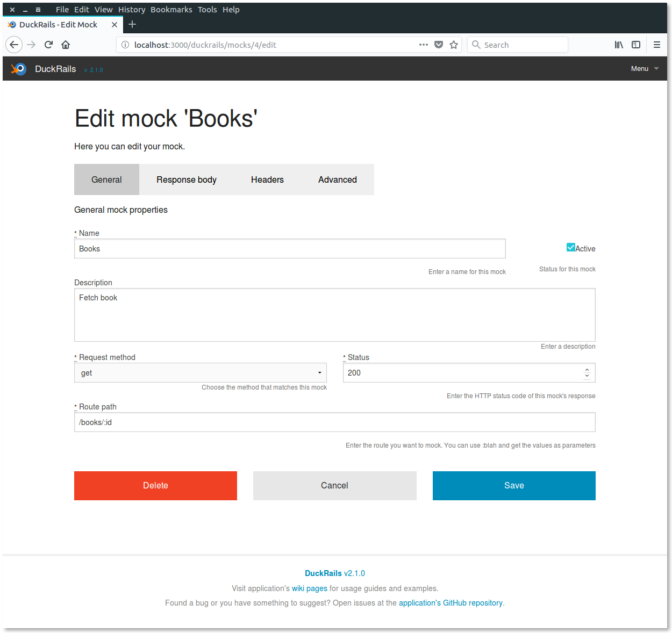The image size is (672, 633).
Task: Focus the Route path input field
Action: coord(335,422)
